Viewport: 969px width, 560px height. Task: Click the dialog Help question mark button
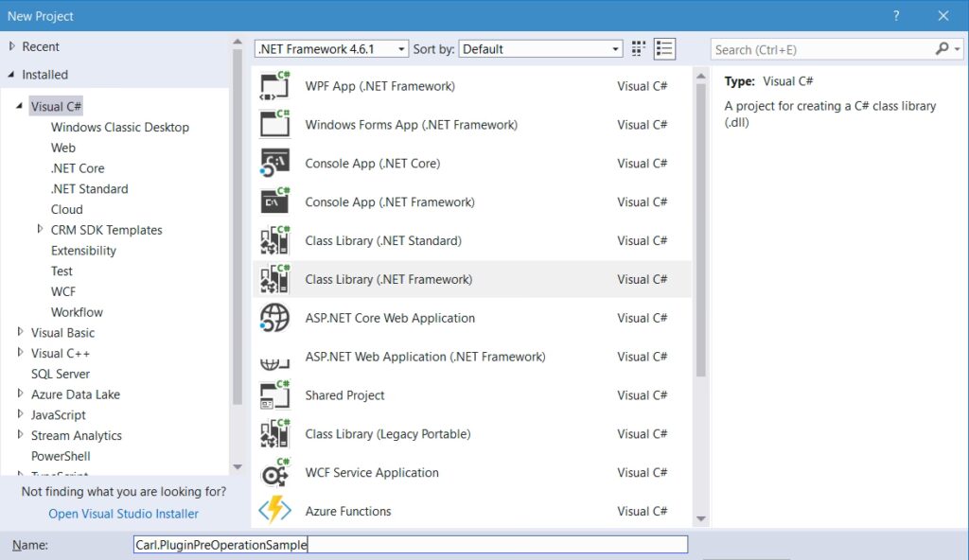click(895, 16)
